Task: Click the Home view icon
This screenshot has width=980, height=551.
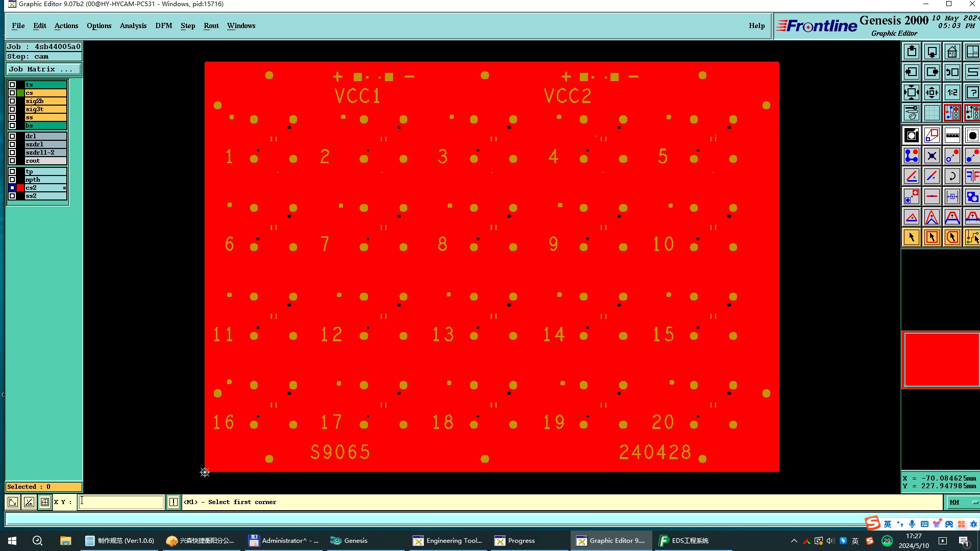Action: [x=952, y=52]
